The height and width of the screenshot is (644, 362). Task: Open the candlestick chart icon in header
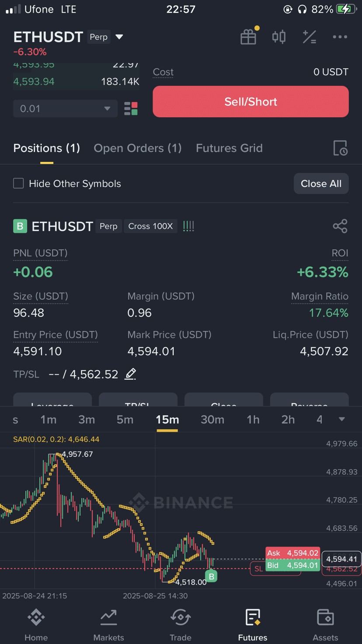(279, 37)
